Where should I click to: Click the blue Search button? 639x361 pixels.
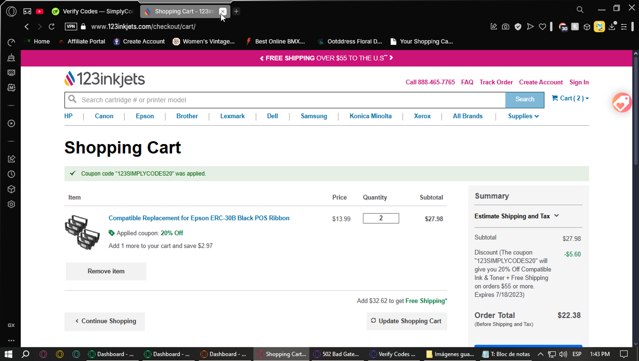[525, 99]
